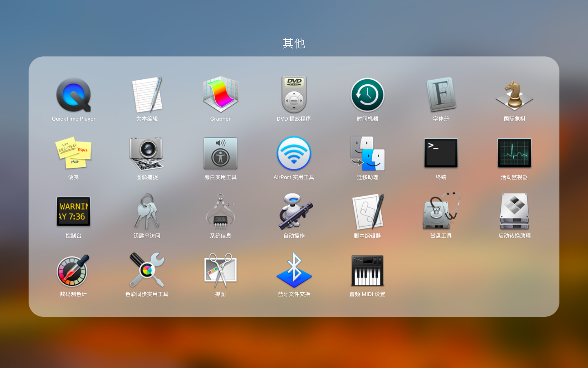Start the 自动操作 Automator robot app

click(x=294, y=212)
